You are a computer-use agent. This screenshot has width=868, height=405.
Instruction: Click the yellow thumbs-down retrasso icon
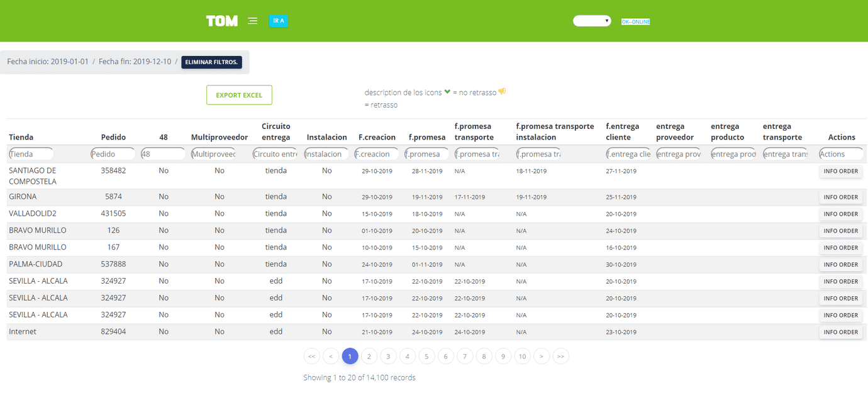pos(502,92)
